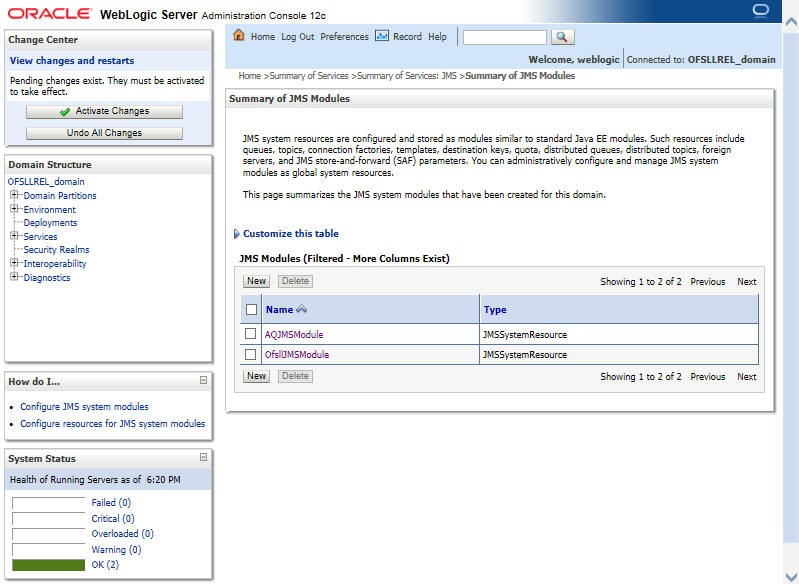The width and height of the screenshot is (799, 584).
Task: Click the top New button
Action: (x=256, y=281)
